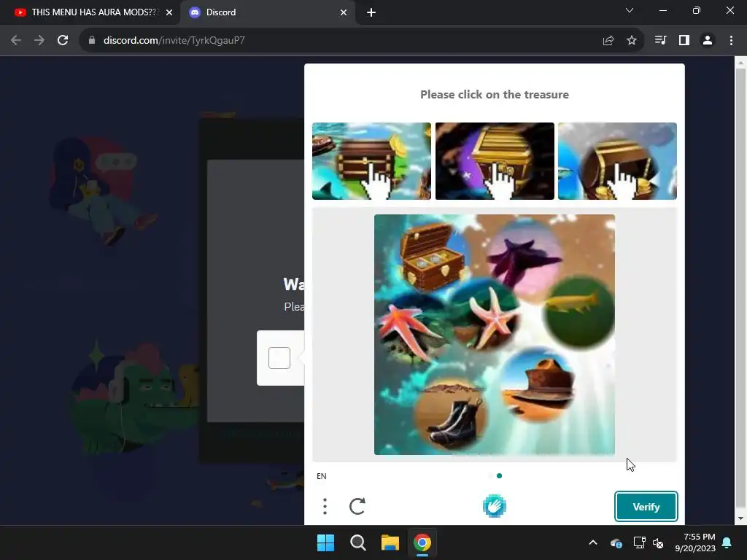This screenshot has width=747, height=560.
Task: Click the golden chest example image
Action: [x=495, y=161]
